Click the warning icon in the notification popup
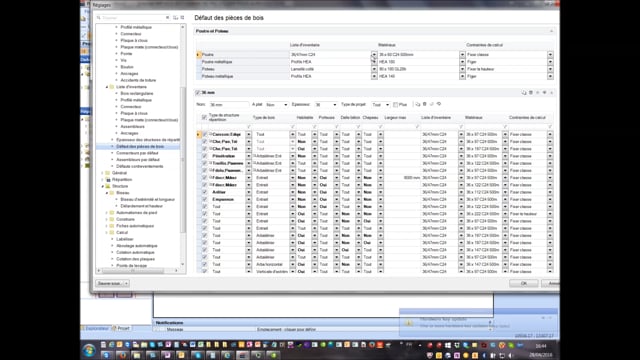 (x=409, y=323)
